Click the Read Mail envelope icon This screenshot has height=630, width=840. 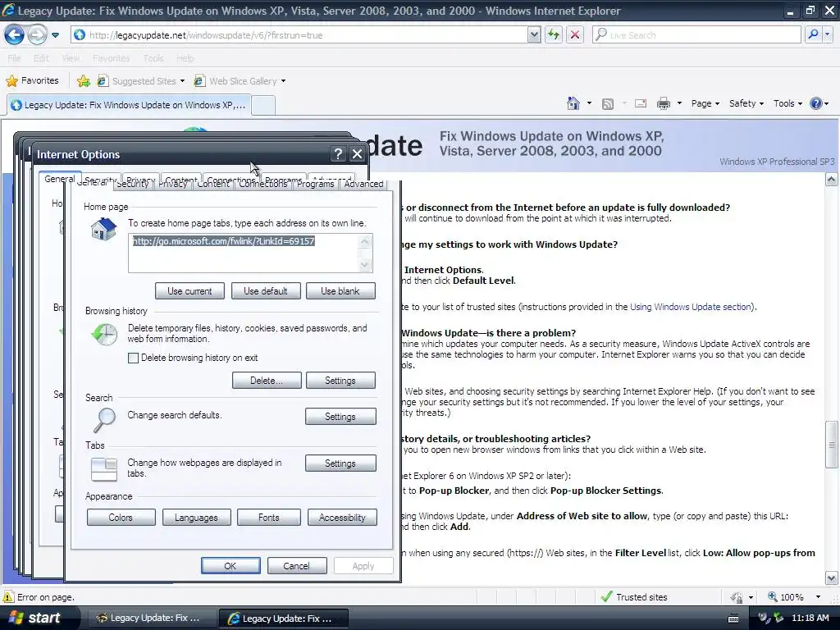tap(641, 103)
